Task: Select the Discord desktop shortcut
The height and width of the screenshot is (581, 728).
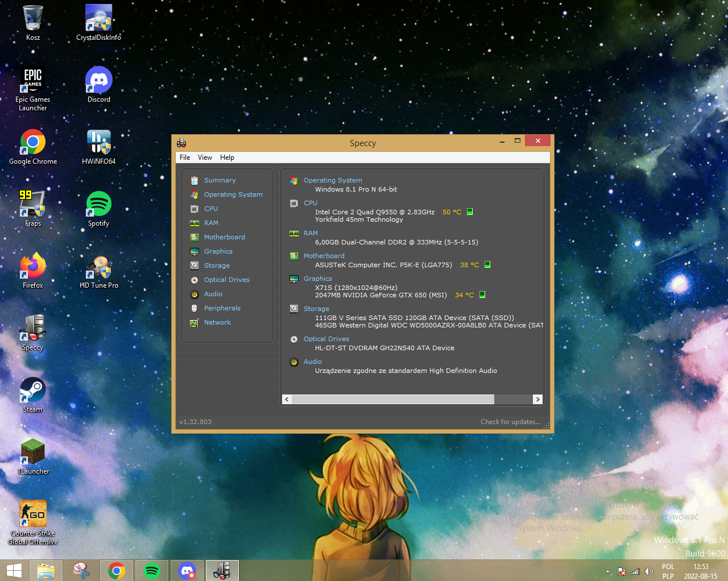Action: click(x=99, y=85)
